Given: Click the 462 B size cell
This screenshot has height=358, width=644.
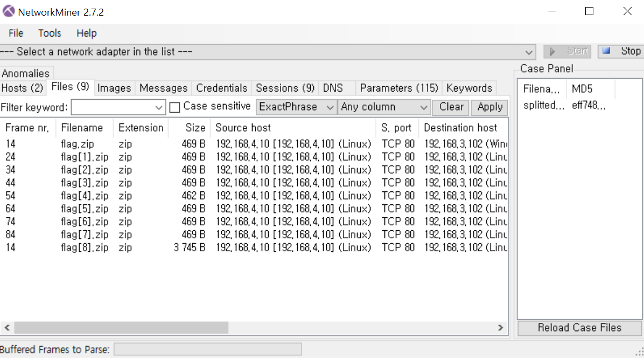Looking at the screenshot, I should [193, 196].
